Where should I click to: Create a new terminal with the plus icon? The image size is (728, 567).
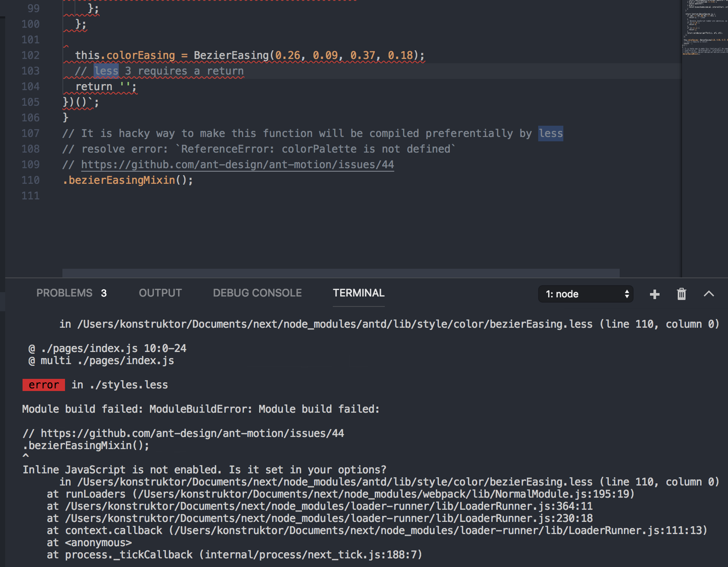click(654, 294)
